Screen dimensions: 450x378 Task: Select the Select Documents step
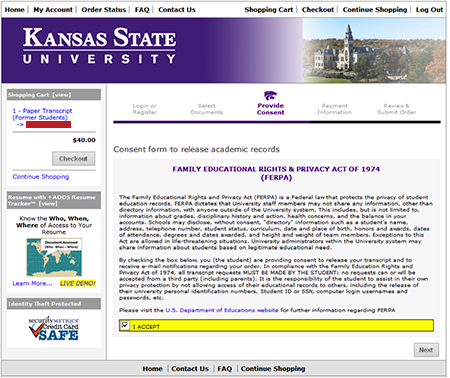click(x=207, y=109)
